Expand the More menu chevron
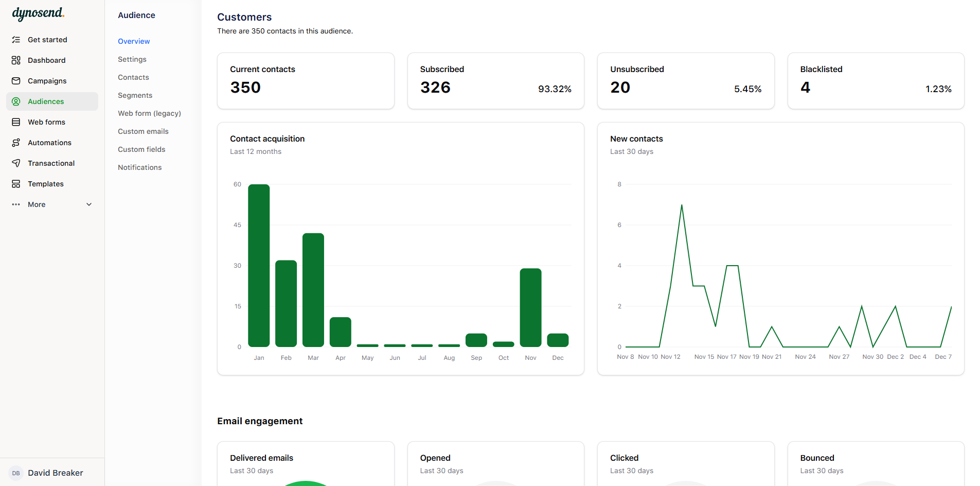The height and width of the screenshot is (486, 980). coord(88,204)
